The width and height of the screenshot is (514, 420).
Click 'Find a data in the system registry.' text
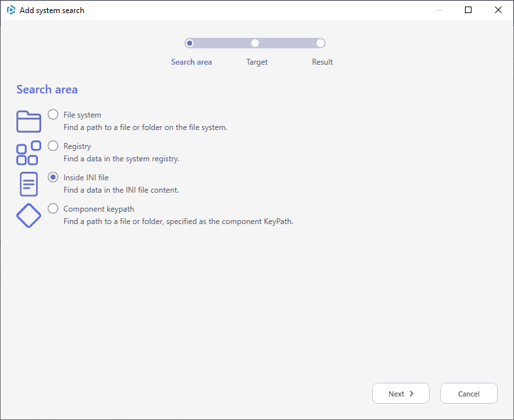click(x=121, y=159)
